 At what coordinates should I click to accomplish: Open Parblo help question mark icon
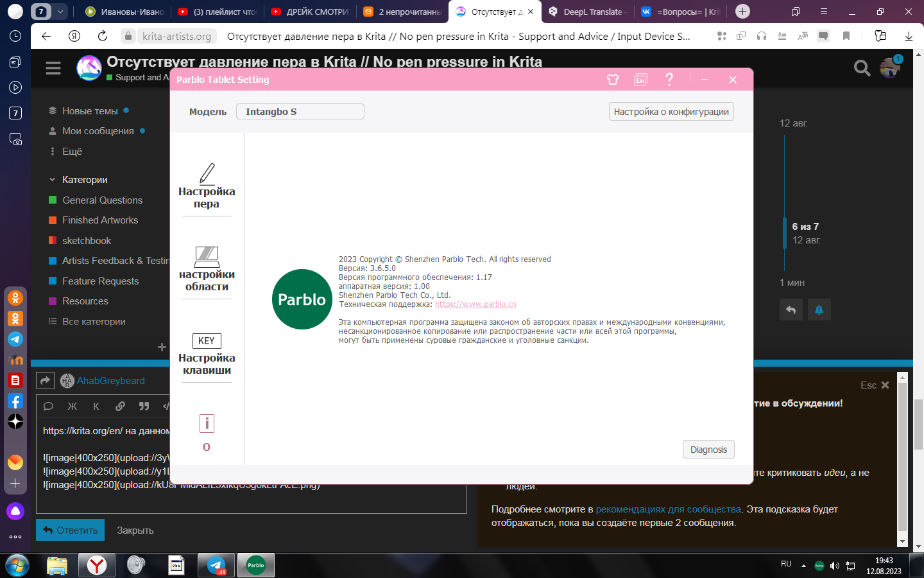(x=669, y=79)
